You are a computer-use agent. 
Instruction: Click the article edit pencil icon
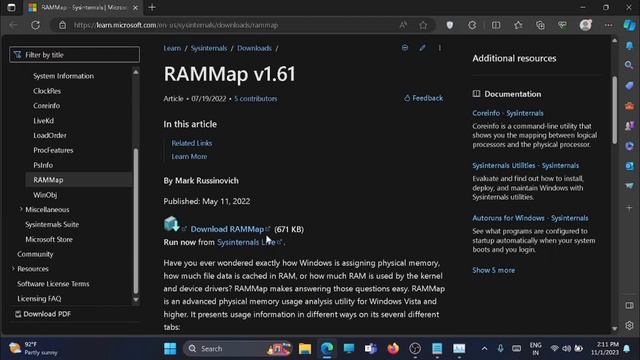pyautogui.click(x=422, y=48)
